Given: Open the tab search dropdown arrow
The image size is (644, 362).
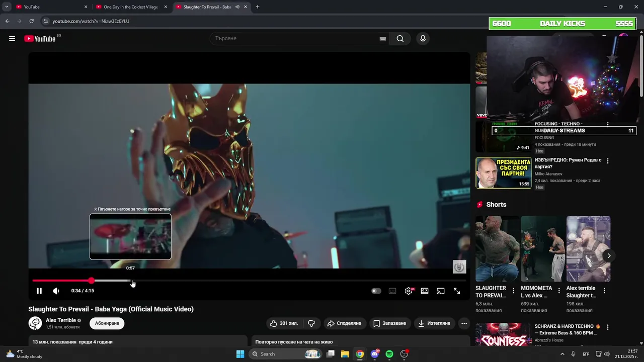Looking at the screenshot, I should coord(7,7).
